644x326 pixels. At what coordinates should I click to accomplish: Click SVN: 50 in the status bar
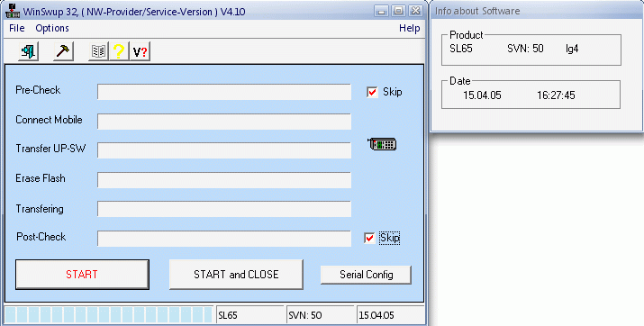tap(305, 315)
